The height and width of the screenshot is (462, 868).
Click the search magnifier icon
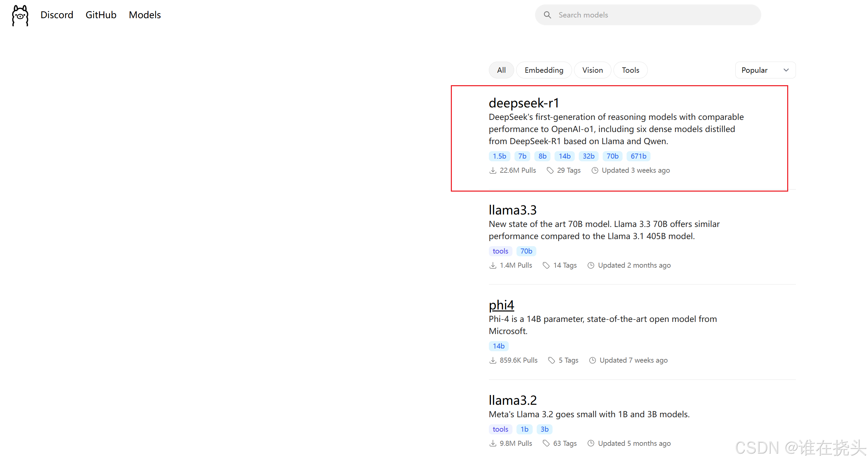point(547,15)
